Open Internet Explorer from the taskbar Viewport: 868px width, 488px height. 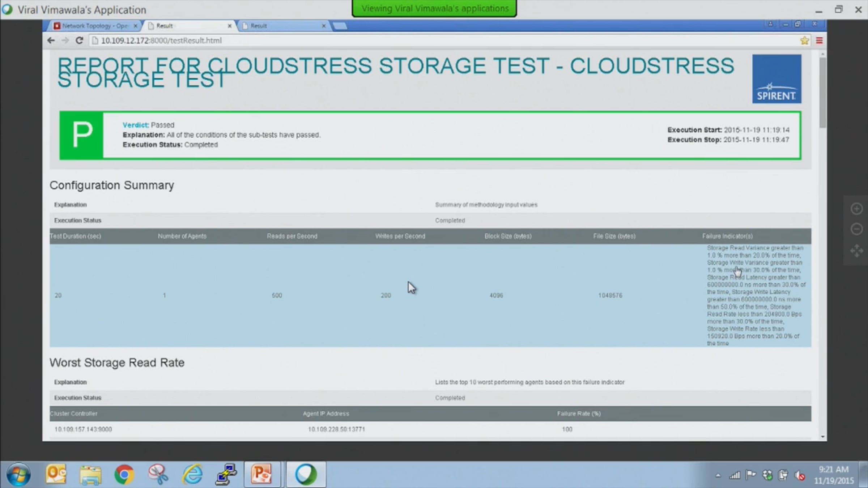(192, 474)
